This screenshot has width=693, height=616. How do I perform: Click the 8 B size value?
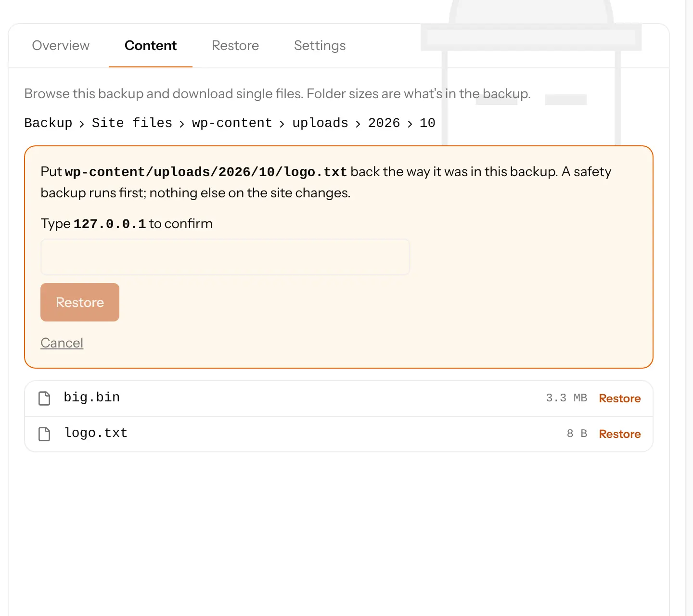pos(577,434)
